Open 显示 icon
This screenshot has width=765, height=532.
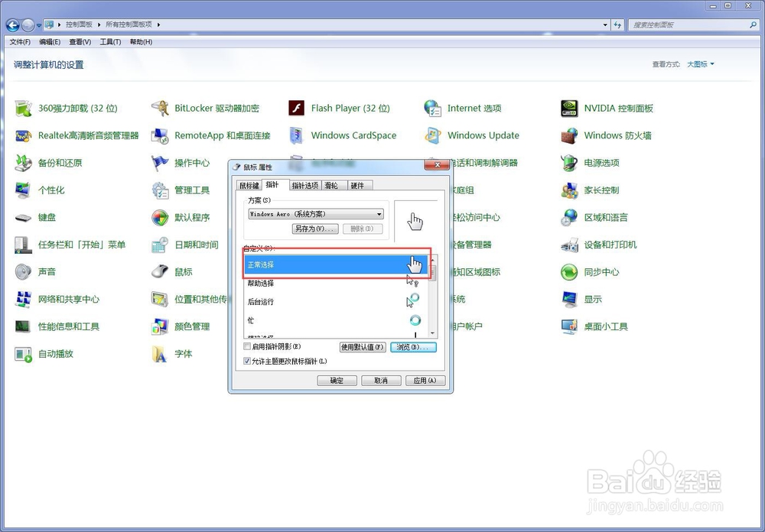pos(569,300)
